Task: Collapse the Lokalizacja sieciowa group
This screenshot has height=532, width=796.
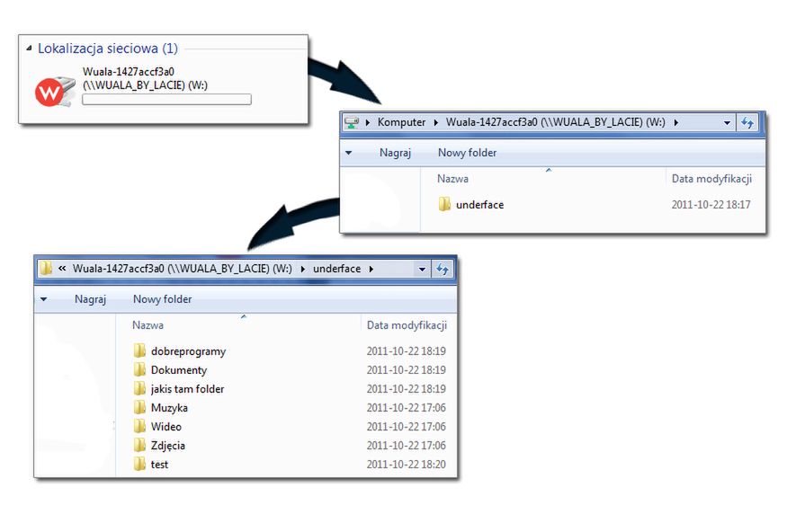Action: tap(29, 49)
